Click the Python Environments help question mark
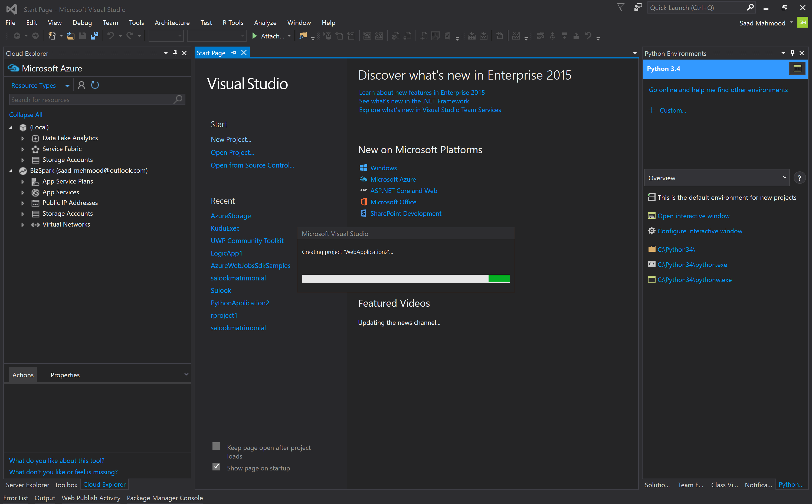This screenshot has height=504, width=812. 799,178
